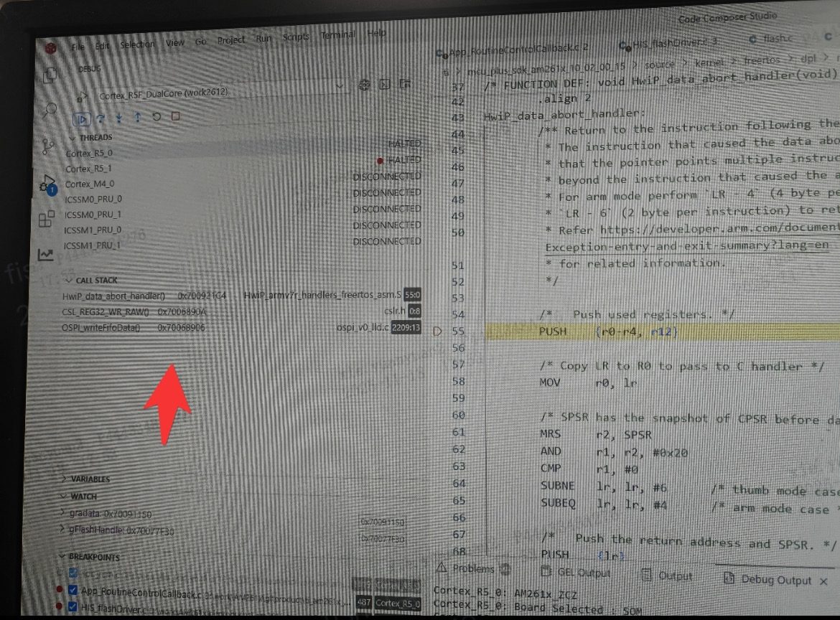Image resolution: width=840 pixels, height=620 pixels.
Task: Click the Continue/Resume debug button
Action: click(x=81, y=119)
